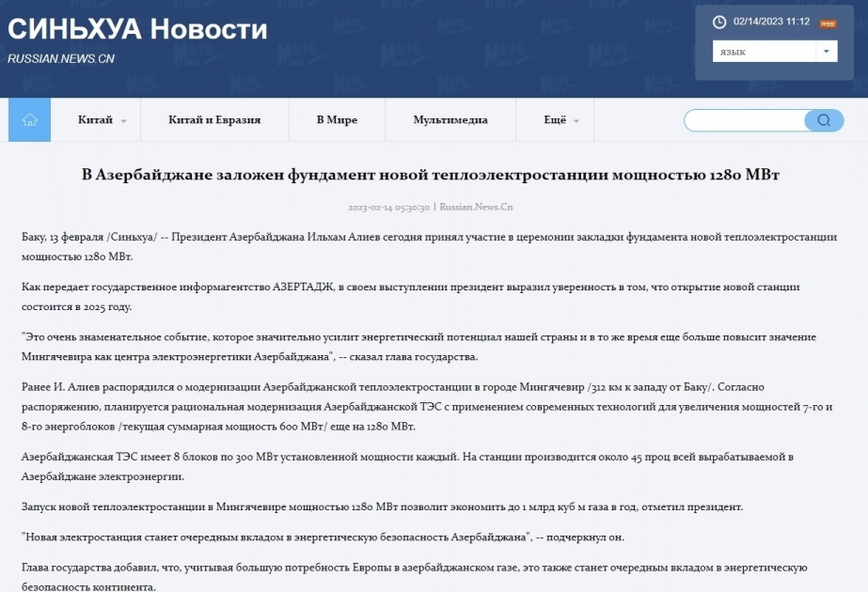Click the Russian.News.Cn source label
Viewport: 868px width, 592px height.
[476, 207]
